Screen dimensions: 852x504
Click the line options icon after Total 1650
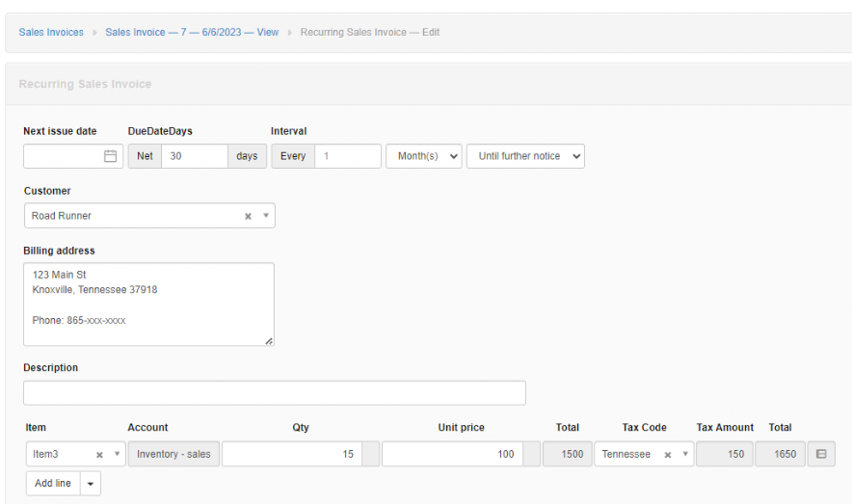click(821, 454)
